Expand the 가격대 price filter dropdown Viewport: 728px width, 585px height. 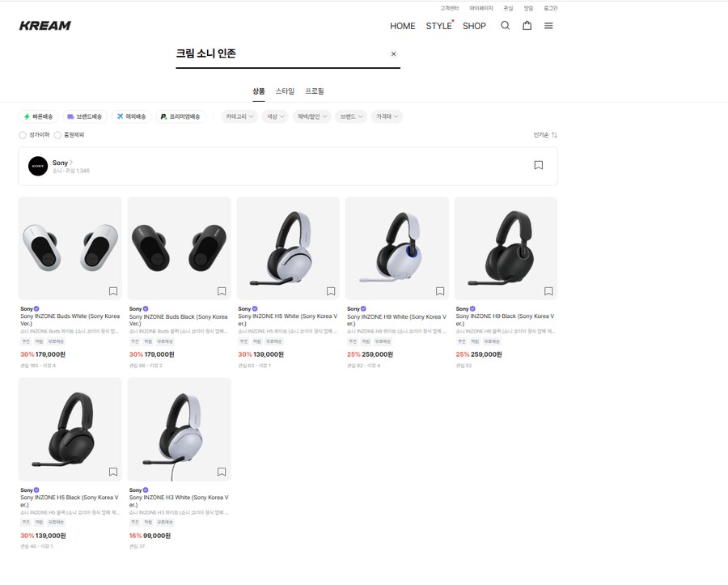point(387,117)
